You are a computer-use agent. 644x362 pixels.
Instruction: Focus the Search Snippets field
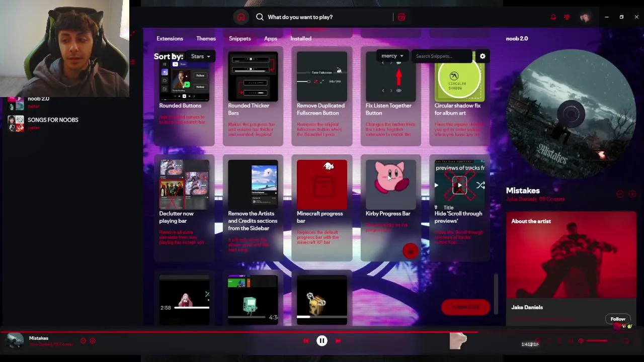click(x=443, y=56)
